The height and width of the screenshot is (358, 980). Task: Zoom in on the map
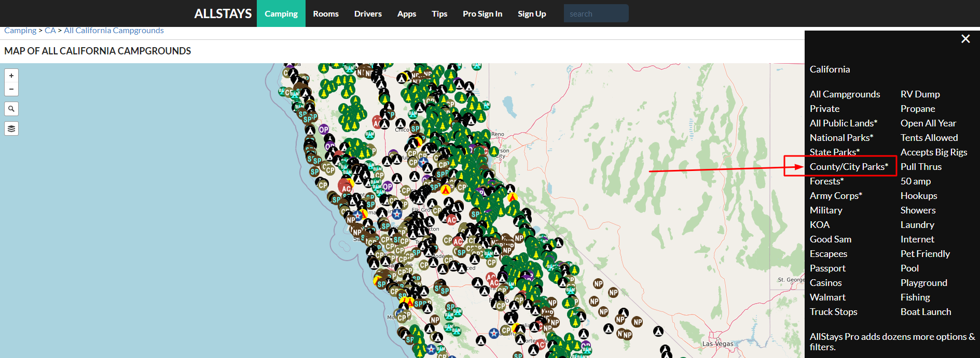click(11, 76)
